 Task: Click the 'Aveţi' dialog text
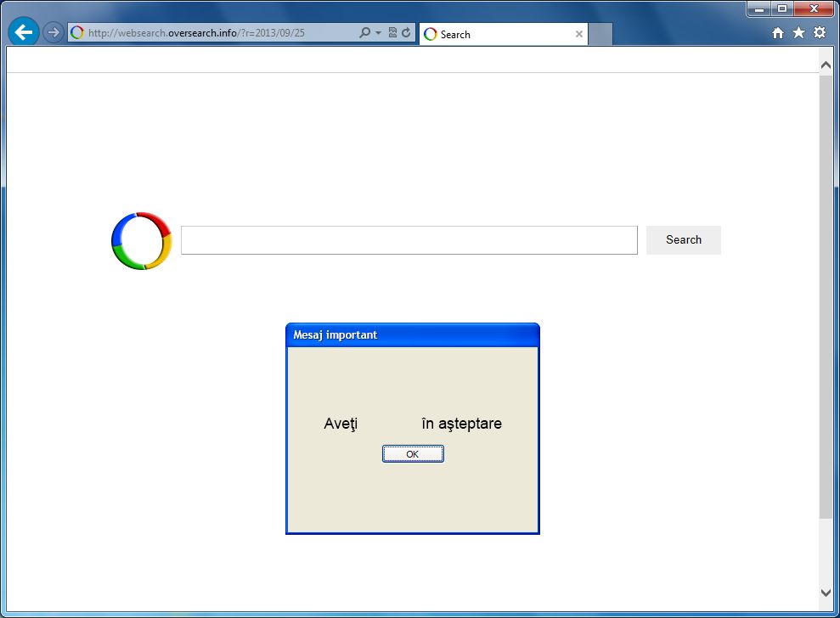pyautogui.click(x=341, y=424)
